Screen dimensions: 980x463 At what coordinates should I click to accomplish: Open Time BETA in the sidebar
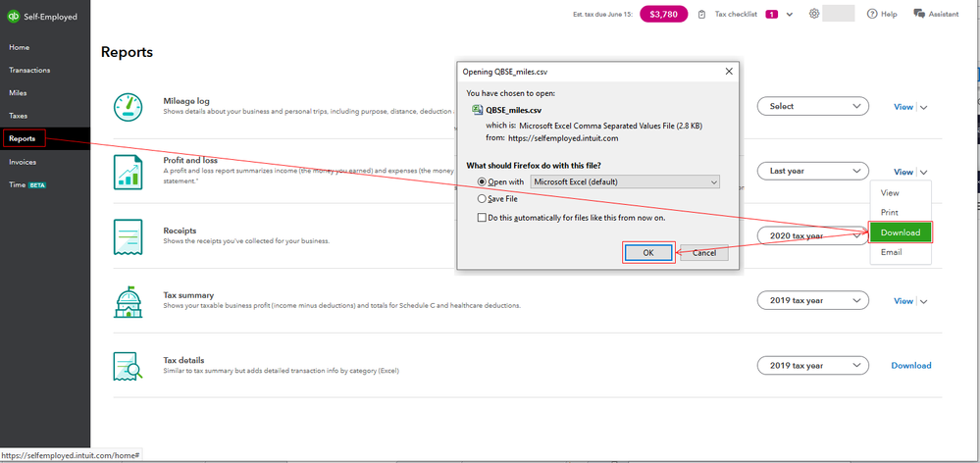pyautogui.click(x=27, y=185)
